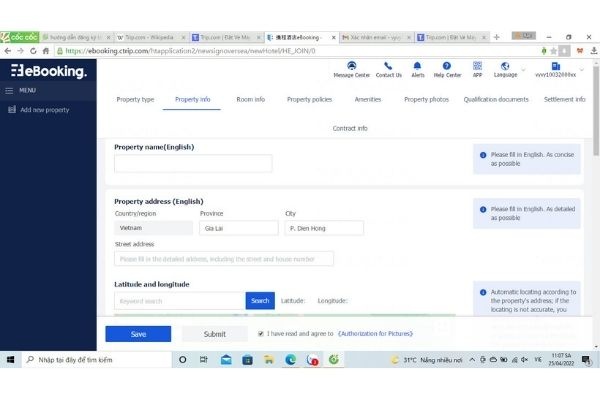600x400 pixels.
Task: Click the property address info icon
Action: (483, 209)
